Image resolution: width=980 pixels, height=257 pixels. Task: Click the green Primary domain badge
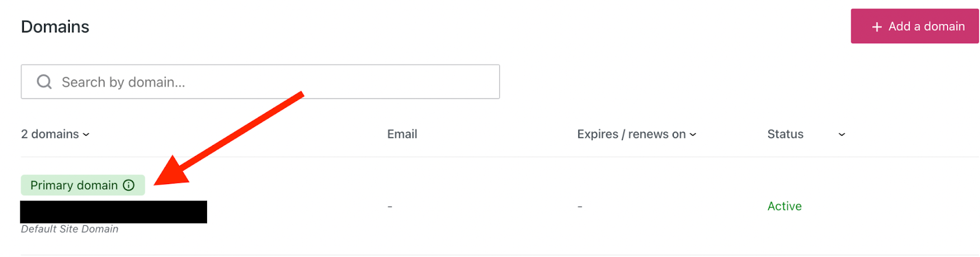point(73,185)
